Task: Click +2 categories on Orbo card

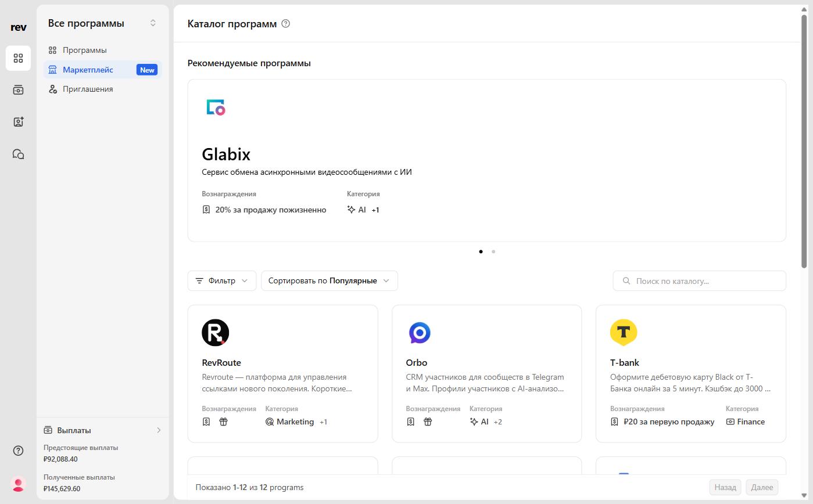Action: tap(498, 422)
